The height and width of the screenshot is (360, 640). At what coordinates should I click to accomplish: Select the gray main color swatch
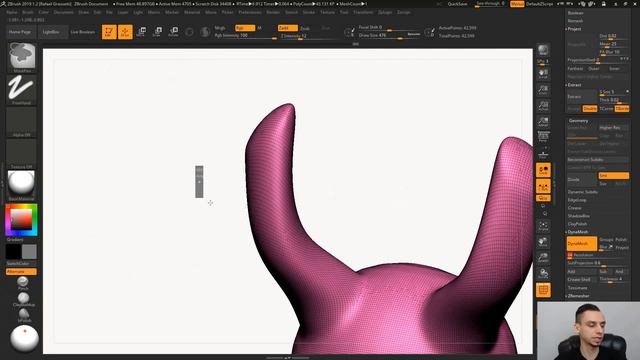tap(29, 251)
